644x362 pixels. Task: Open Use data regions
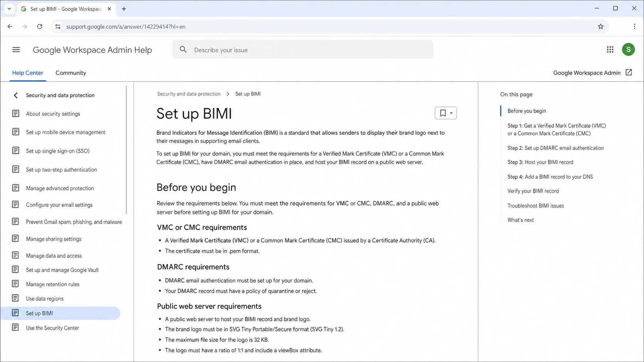click(x=45, y=299)
